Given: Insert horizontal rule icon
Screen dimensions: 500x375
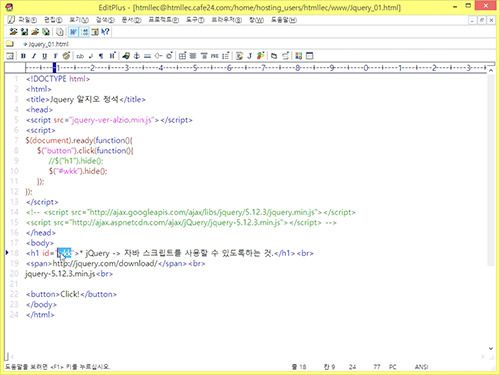Looking at the screenshot, I should [147, 56].
